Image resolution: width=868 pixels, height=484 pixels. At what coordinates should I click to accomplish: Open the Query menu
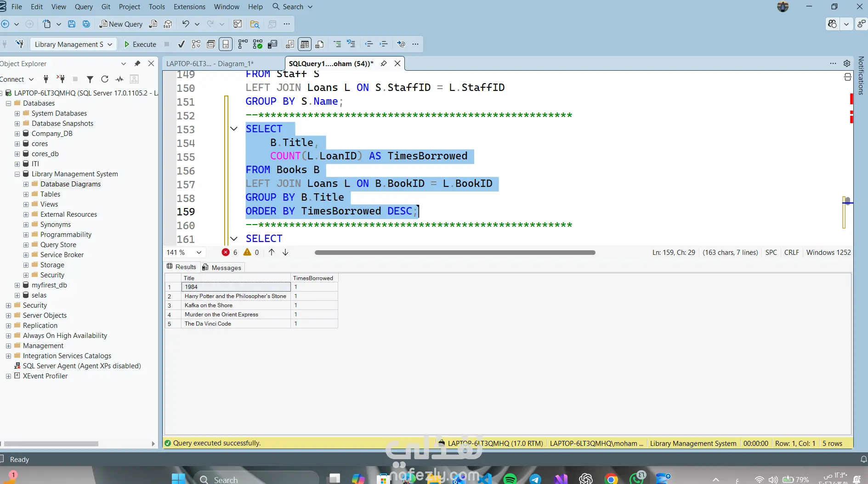pos(84,6)
